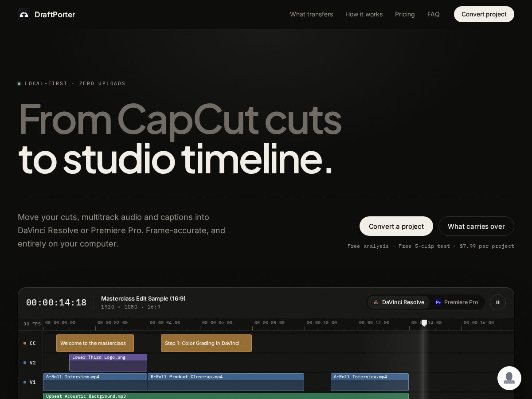Image resolution: width=532 pixels, height=399 pixels.
Task: Click the 1920 × 1080 · 16:9 resolution text
Action: pos(131,307)
